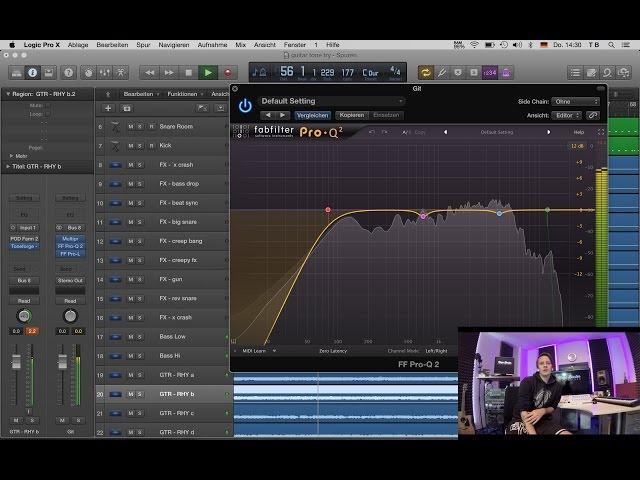Click next setting arrow beside Vergleichen
Screen dimensions: 640x480
point(282,116)
